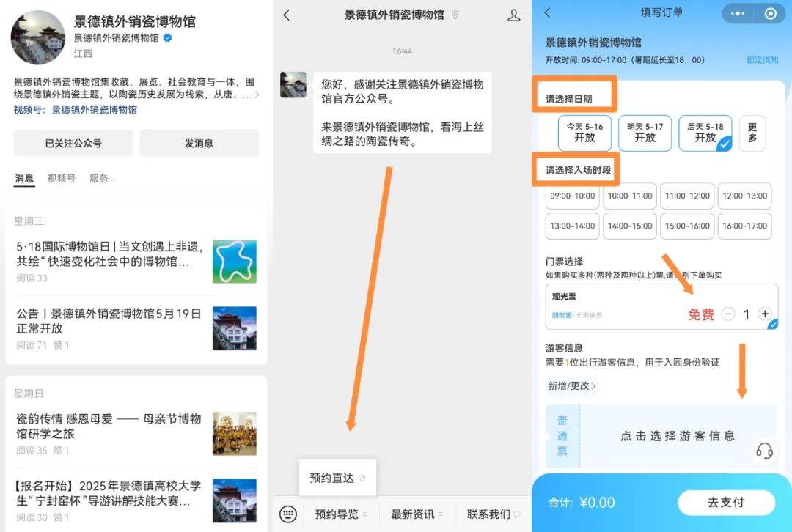Decrease ticket quantity with minus icon
This screenshot has height=532, width=792.
click(x=727, y=314)
